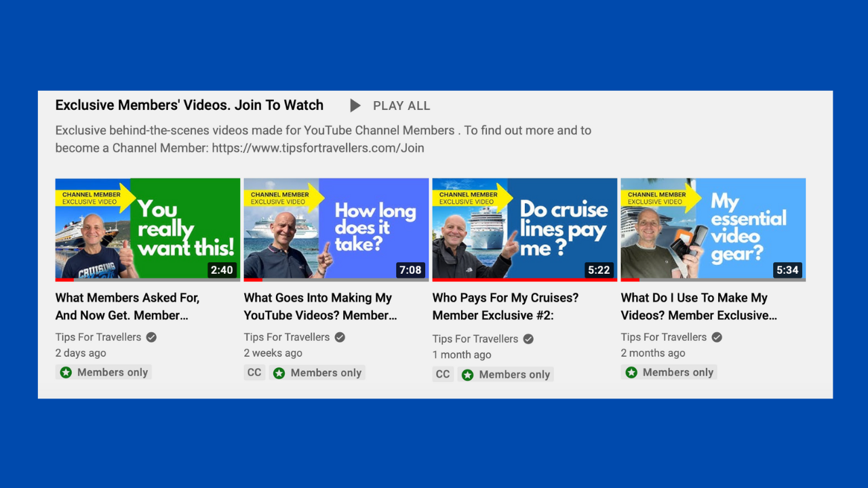868x488 pixels.
Task: Click the 2:40 duration badge
Action: point(222,270)
